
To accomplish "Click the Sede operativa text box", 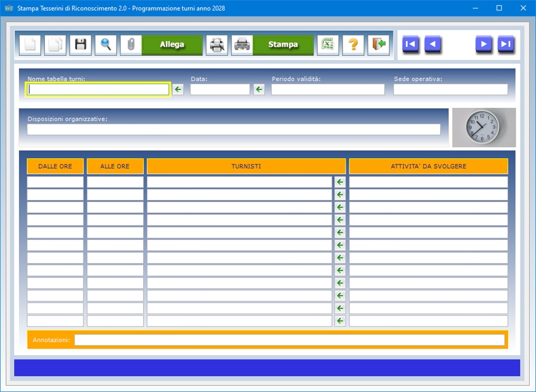I will pos(451,90).
